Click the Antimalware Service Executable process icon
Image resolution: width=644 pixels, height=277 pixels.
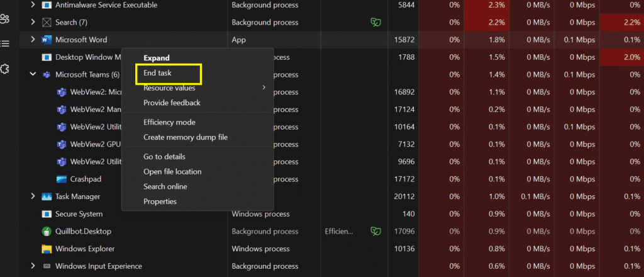(x=47, y=5)
